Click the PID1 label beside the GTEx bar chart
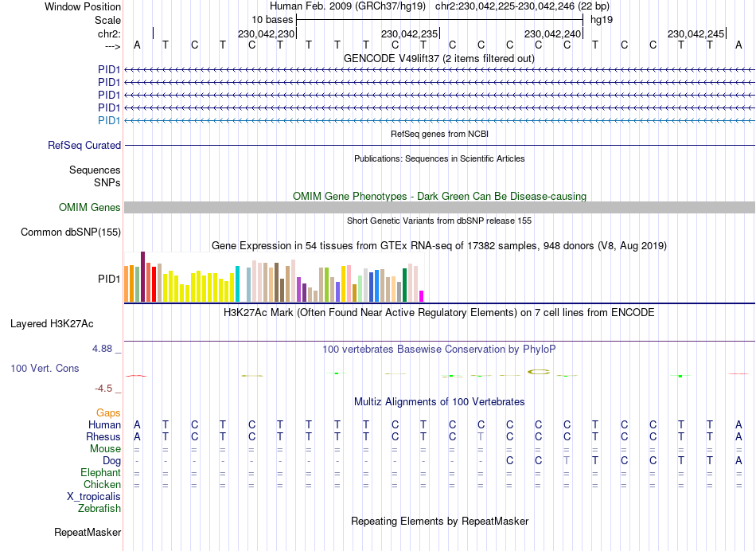This screenshot has width=756, height=551. click(109, 279)
